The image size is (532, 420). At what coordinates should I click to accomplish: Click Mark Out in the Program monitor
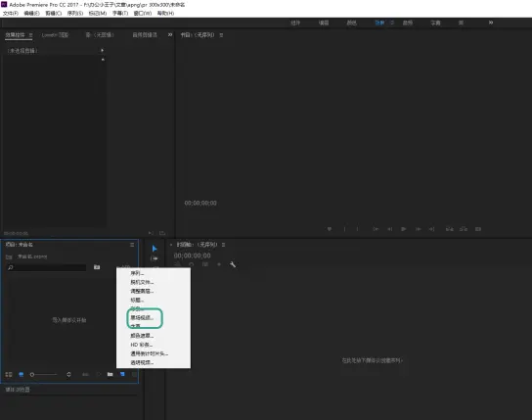click(x=357, y=229)
